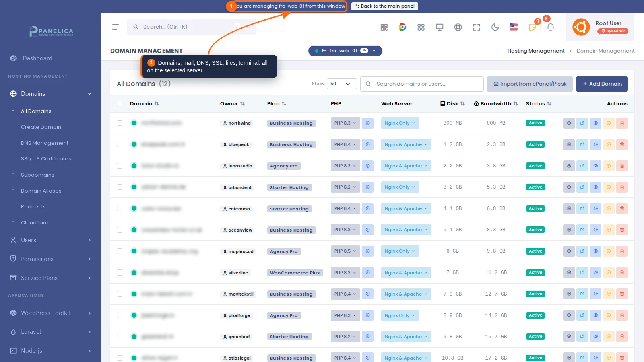The width and height of the screenshot is (644, 362).
Task: Click Back to the main panel button
Action: pos(385,6)
